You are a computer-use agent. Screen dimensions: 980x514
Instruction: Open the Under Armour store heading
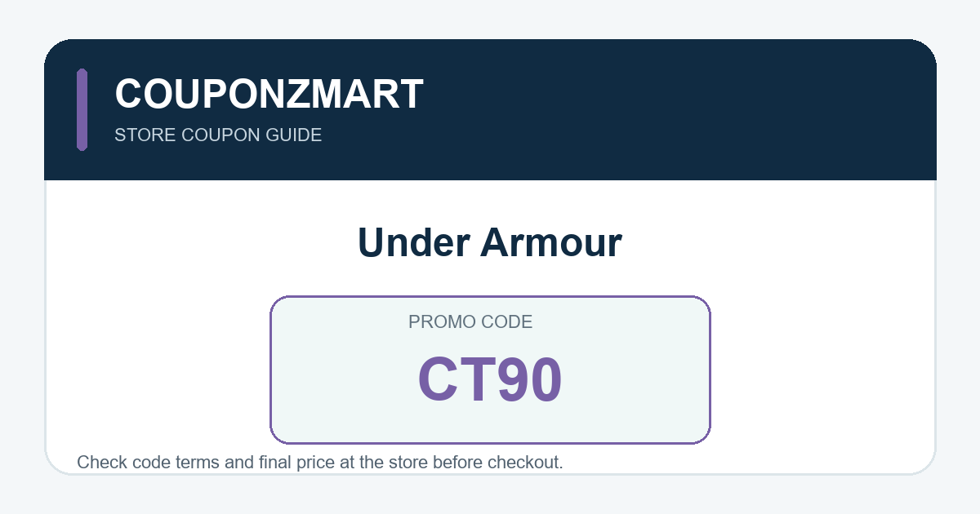pos(490,242)
